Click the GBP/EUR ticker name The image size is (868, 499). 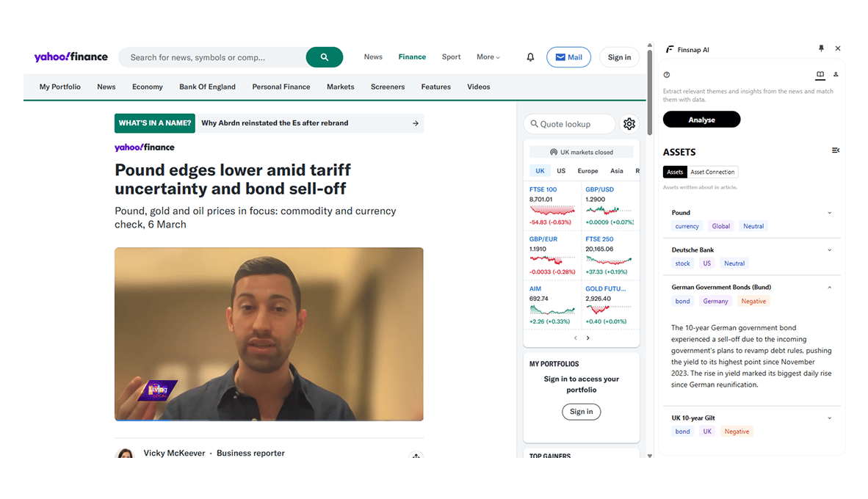543,239
